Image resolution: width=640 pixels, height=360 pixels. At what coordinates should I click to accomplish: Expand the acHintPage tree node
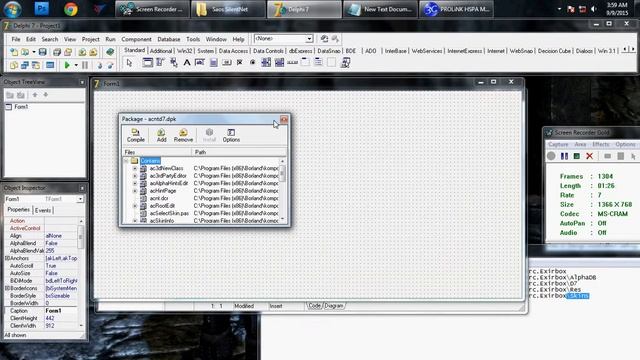[135, 191]
